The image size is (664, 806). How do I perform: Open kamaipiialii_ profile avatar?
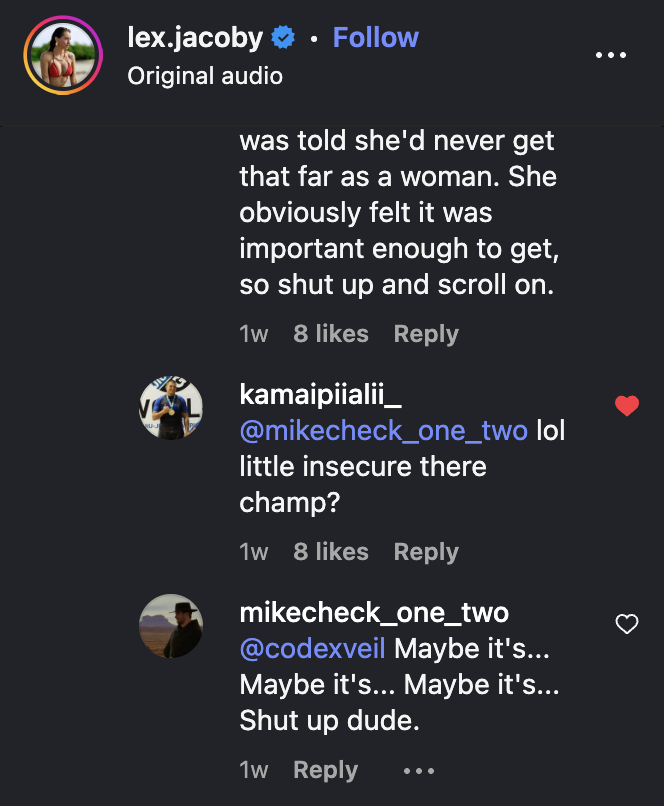[171, 408]
